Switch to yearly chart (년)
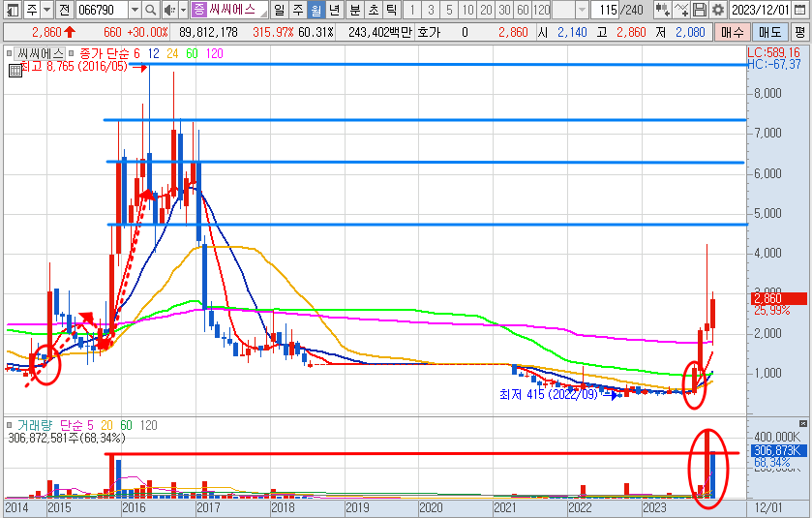This screenshot has height=518, width=812. point(335,10)
